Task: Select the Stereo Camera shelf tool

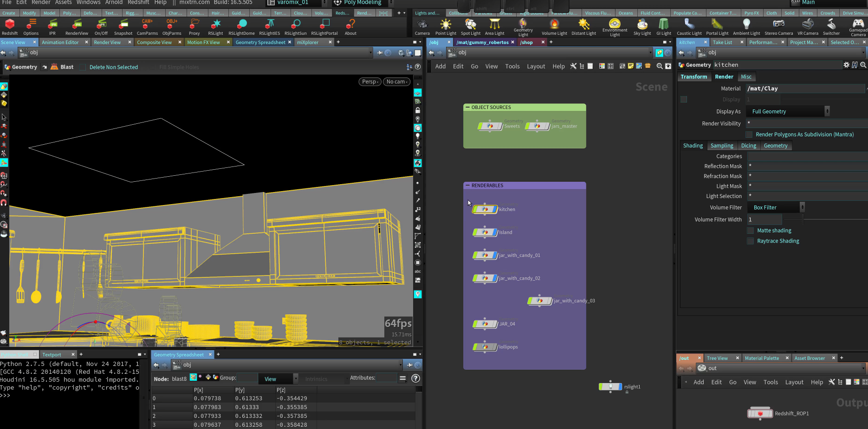Action: pyautogui.click(x=778, y=26)
